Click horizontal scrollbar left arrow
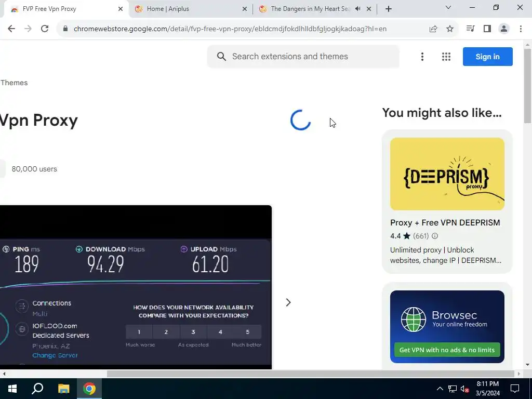The width and height of the screenshot is (532, 399). tap(4, 374)
